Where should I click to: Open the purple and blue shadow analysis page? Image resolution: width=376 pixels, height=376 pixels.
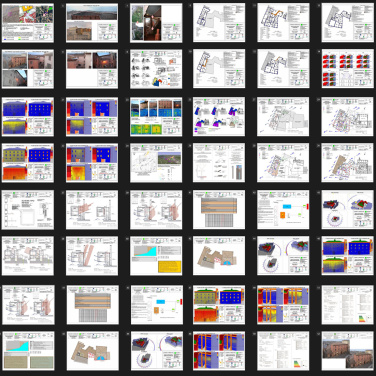[x=219, y=117]
